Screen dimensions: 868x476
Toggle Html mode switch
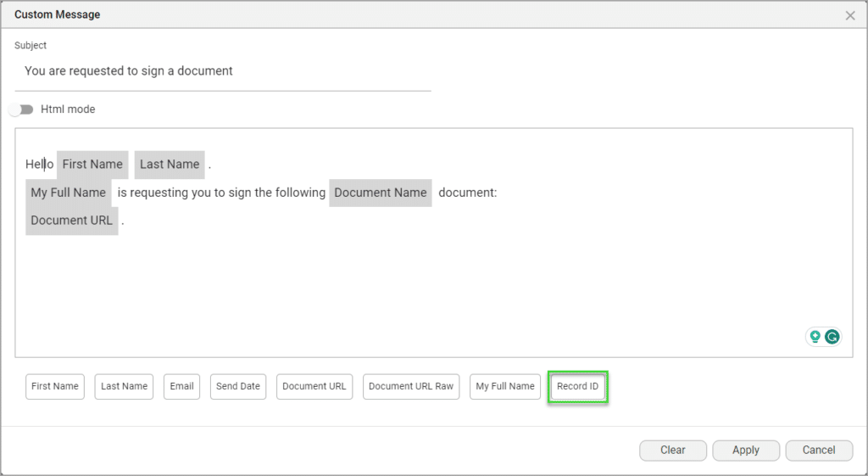(x=21, y=109)
